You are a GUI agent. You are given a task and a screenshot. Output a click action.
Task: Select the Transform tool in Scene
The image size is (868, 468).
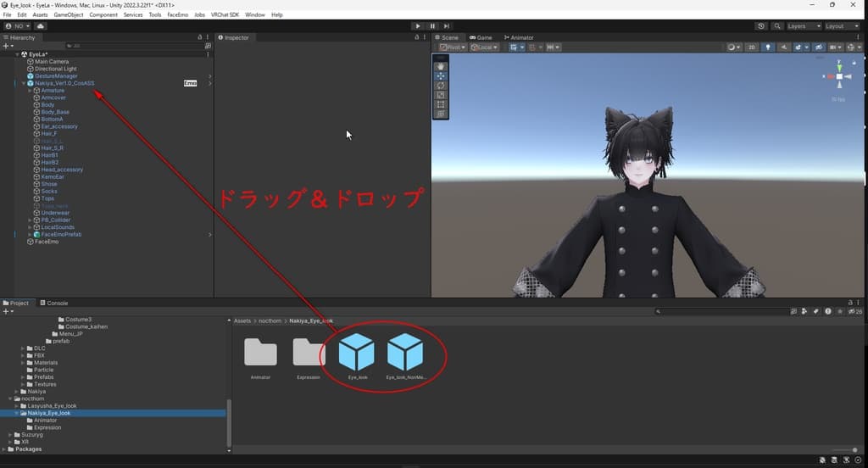click(x=441, y=114)
